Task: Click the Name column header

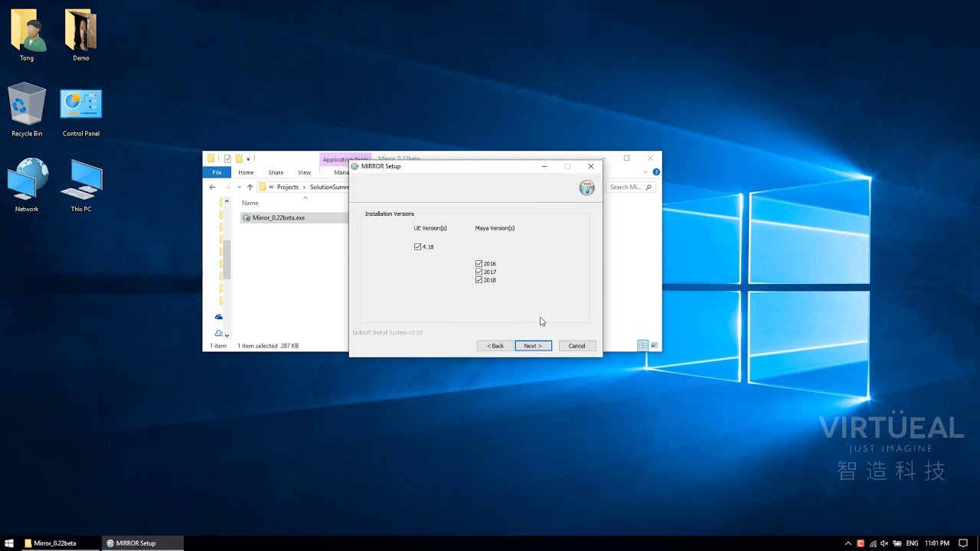Action: 250,203
